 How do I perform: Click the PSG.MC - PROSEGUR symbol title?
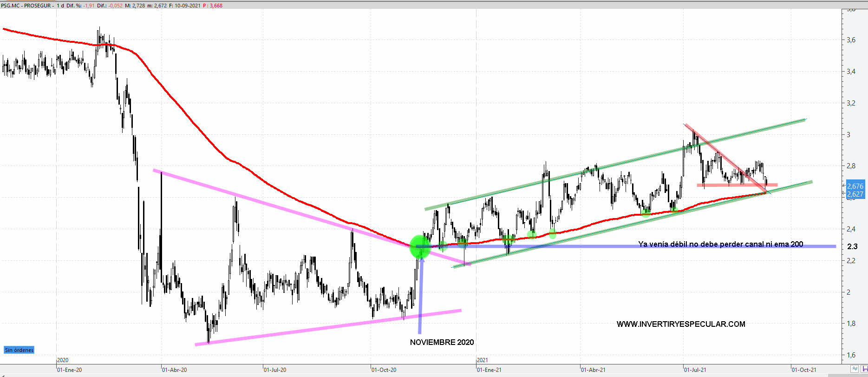pyautogui.click(x=27, y=6)
